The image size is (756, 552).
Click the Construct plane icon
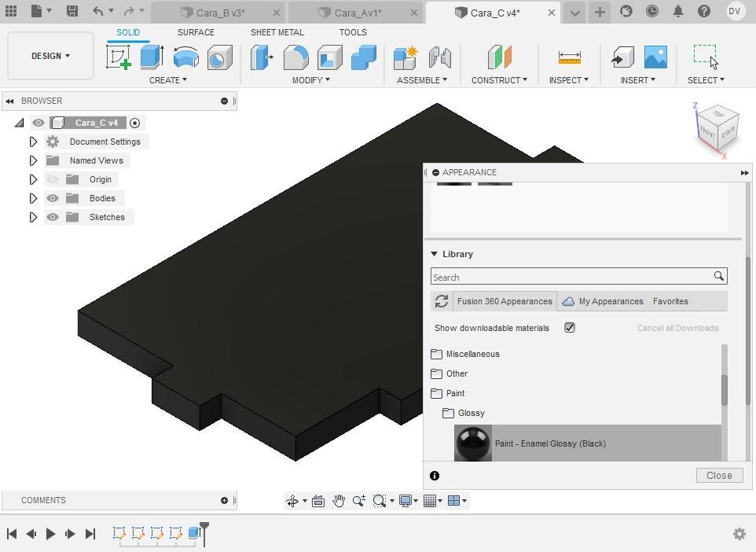499,57
